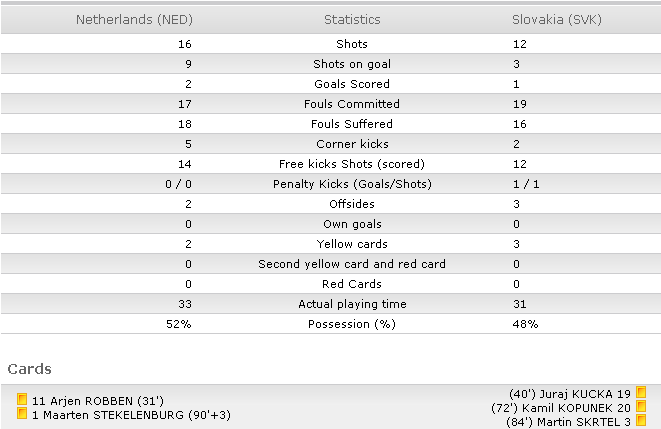Select the Possession (%) row label
Screen dimensions: 661x429
pyautogui.click(x=352, y=324)
